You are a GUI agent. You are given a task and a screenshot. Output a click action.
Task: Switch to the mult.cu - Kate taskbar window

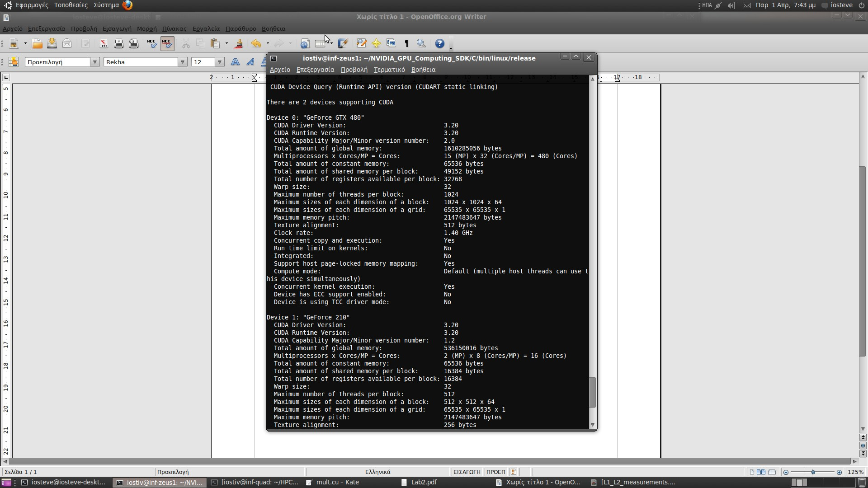(337, 482)
